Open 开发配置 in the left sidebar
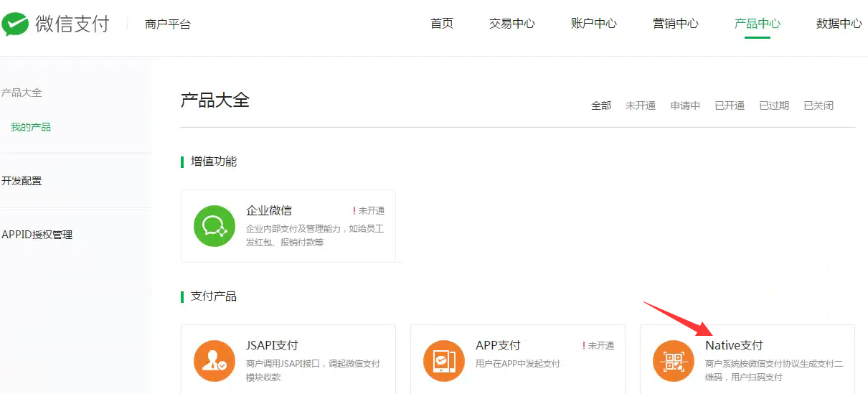This screenshot has width=868, height=394. tap(22, 181)
